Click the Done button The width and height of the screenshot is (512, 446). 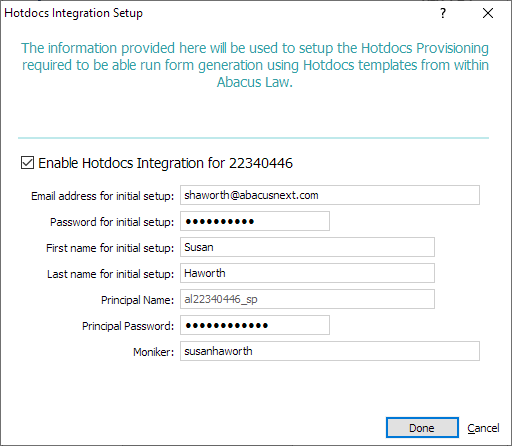[422, 428]
